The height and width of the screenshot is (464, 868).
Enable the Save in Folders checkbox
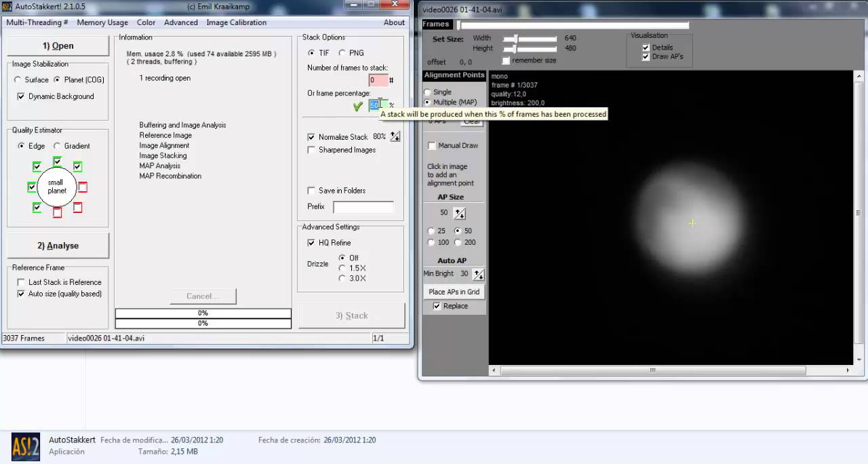[311, 191]
